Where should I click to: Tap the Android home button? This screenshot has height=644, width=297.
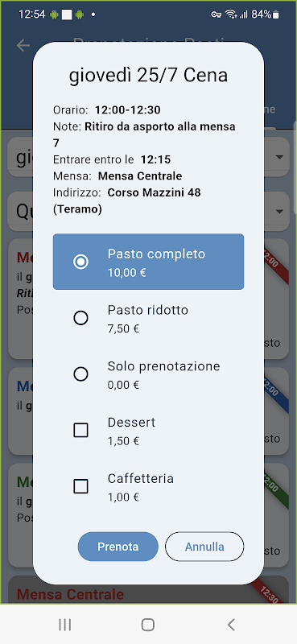click(148, 625)
